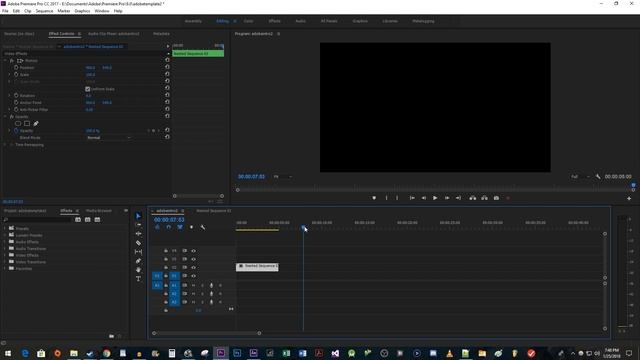Collapse the Motion effect group
Image resolution: width=640 pixels, height=360 pixels.
click(6, 60)
